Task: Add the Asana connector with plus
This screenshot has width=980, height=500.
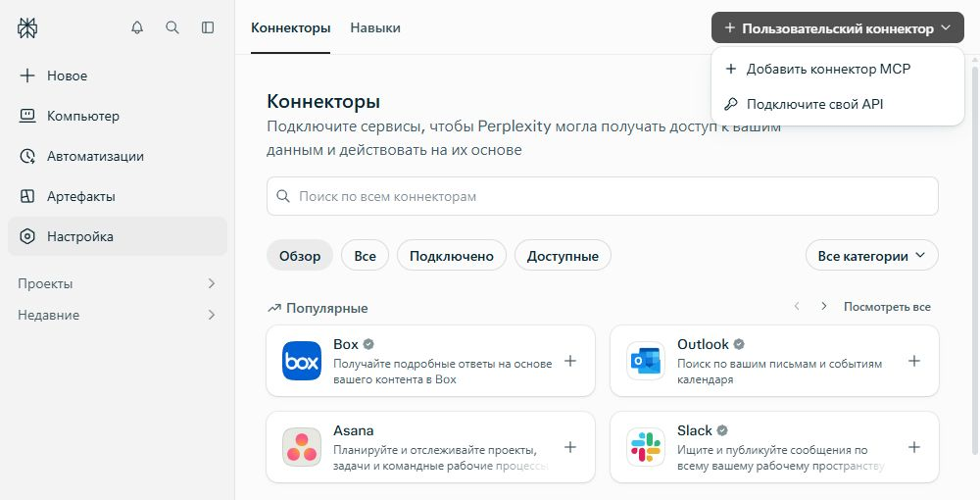Action: (570, 447)
